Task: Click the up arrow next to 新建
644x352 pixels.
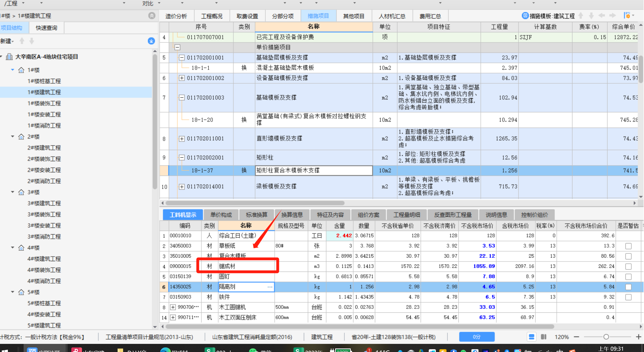Action: pos(22,41)
